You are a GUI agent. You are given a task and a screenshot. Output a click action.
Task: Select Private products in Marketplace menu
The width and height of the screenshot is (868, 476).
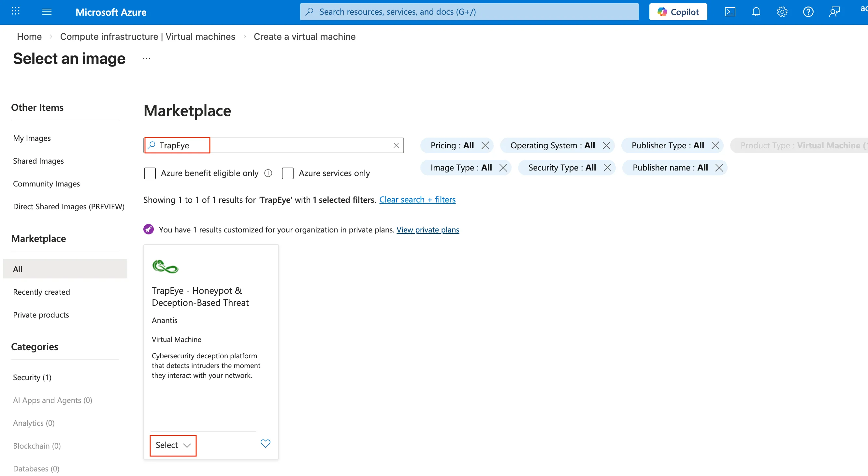coord(41,315)
